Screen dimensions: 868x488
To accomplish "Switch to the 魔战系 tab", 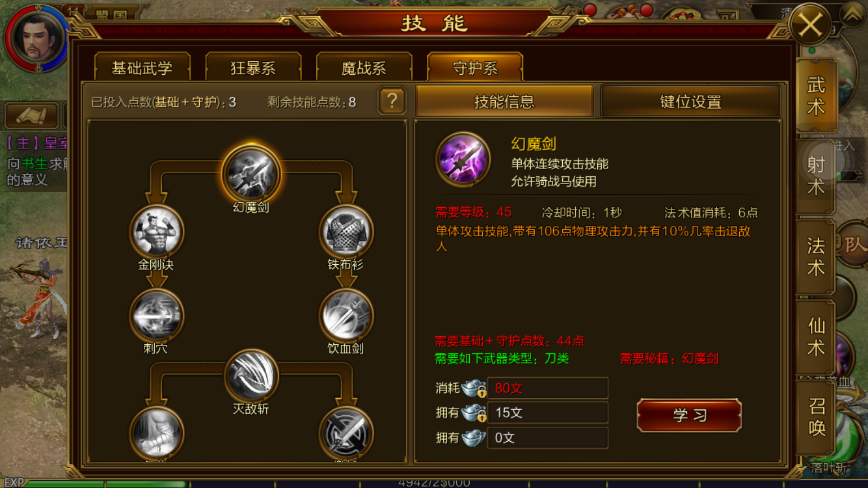I will click(x=364, y=68).
